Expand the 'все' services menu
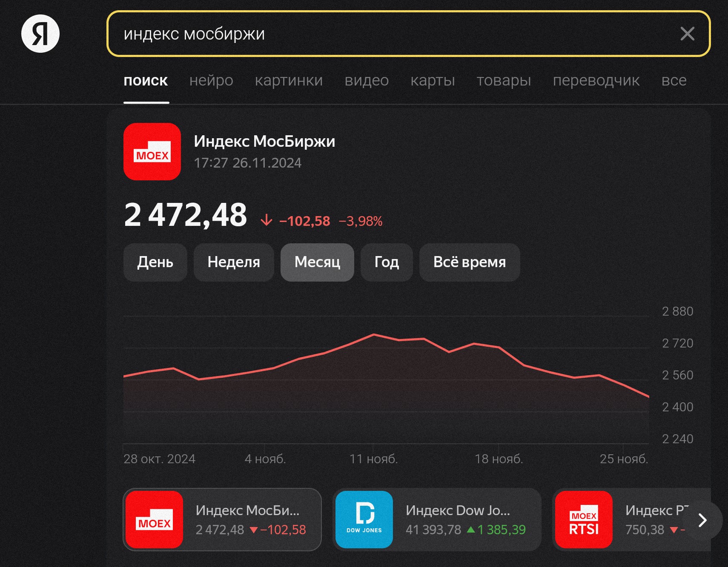The height and width of the screenshot is (567, 728). pos(674,80)
